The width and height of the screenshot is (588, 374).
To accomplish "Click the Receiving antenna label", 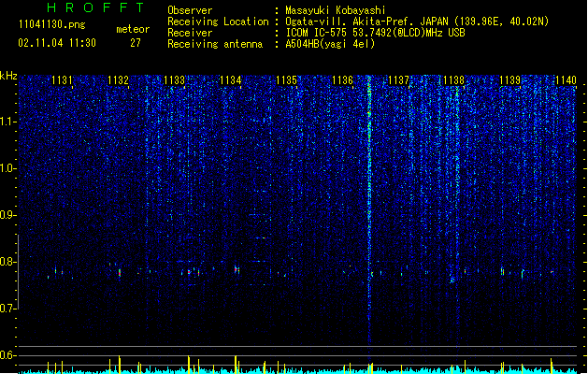I will 215,44.
